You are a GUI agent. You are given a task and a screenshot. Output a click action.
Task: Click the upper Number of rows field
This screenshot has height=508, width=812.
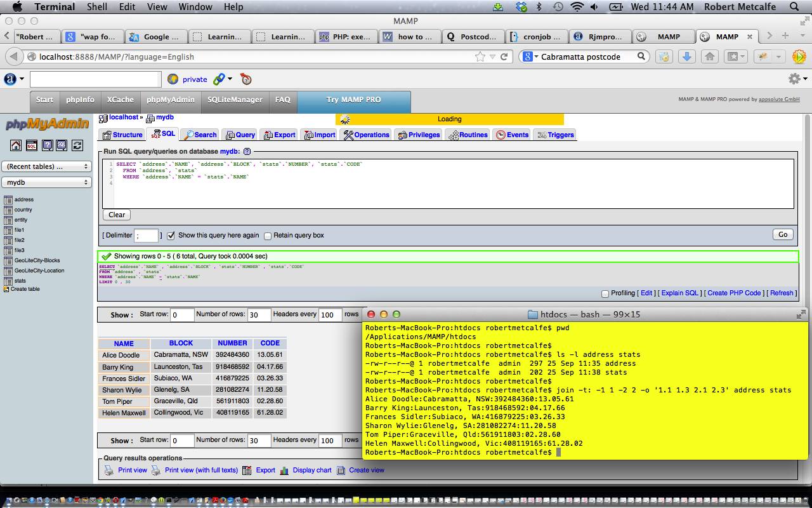point(259,315)
